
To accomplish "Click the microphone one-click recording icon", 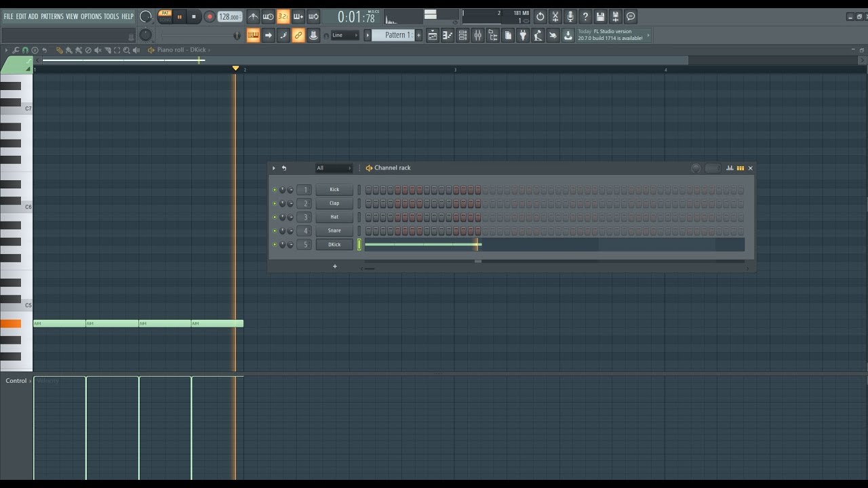I will click(570, 16).
